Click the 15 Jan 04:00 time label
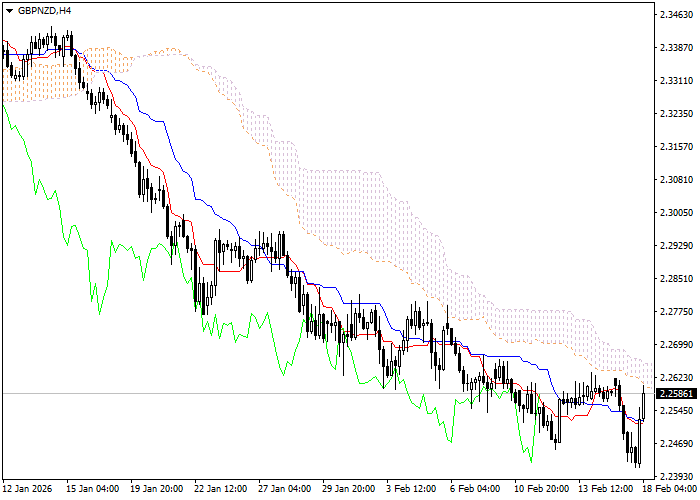The width and height of the screenshot is (700, 500). coord(93,489)
